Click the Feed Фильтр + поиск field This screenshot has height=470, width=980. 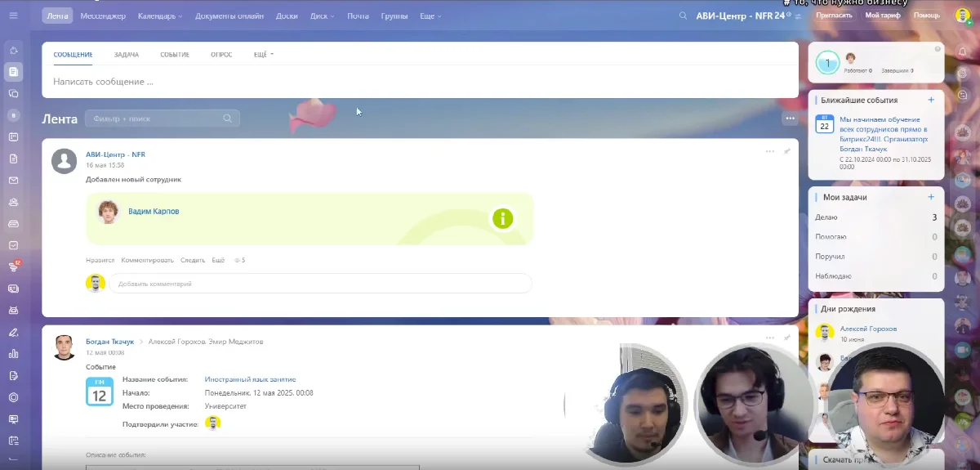[x=163, y=119]
